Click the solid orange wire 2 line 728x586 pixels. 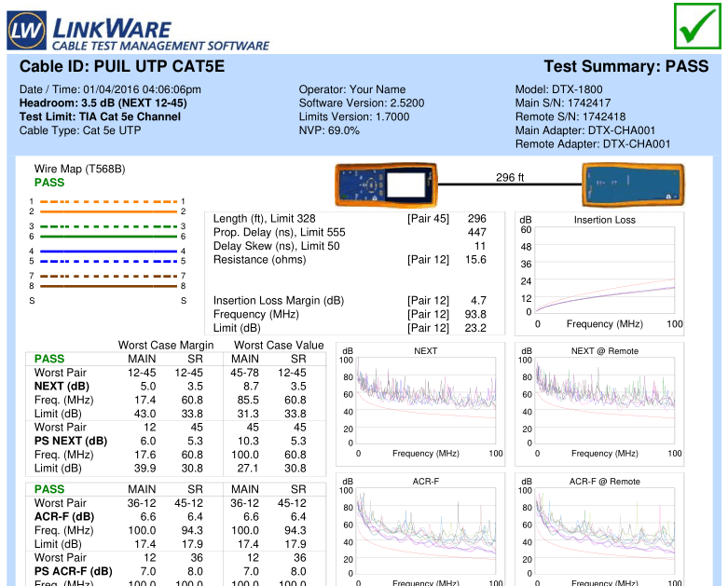[x=108, y=211]
